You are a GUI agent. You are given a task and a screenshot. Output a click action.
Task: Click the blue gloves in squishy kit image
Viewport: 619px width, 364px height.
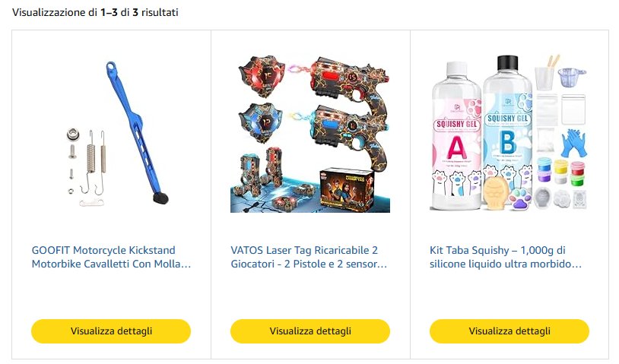click(x=573, y=142)
